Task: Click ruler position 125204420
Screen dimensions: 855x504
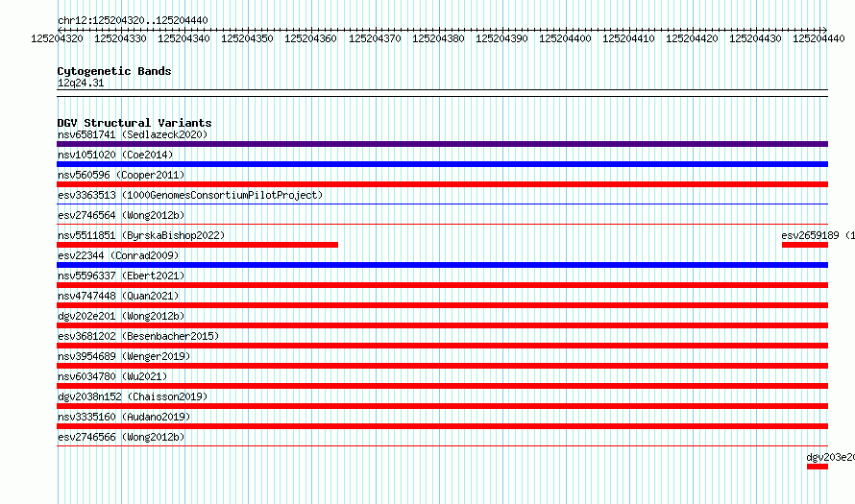Action: (692, 38)
